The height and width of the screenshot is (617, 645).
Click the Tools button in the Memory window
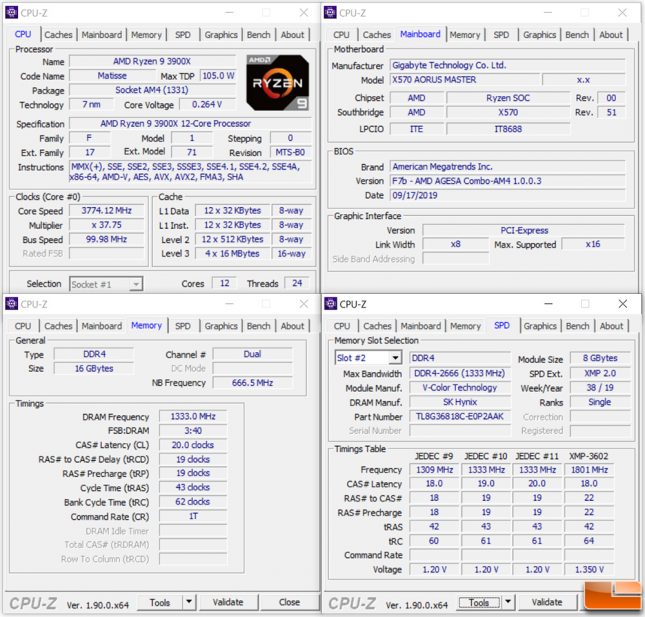point(160,603)
